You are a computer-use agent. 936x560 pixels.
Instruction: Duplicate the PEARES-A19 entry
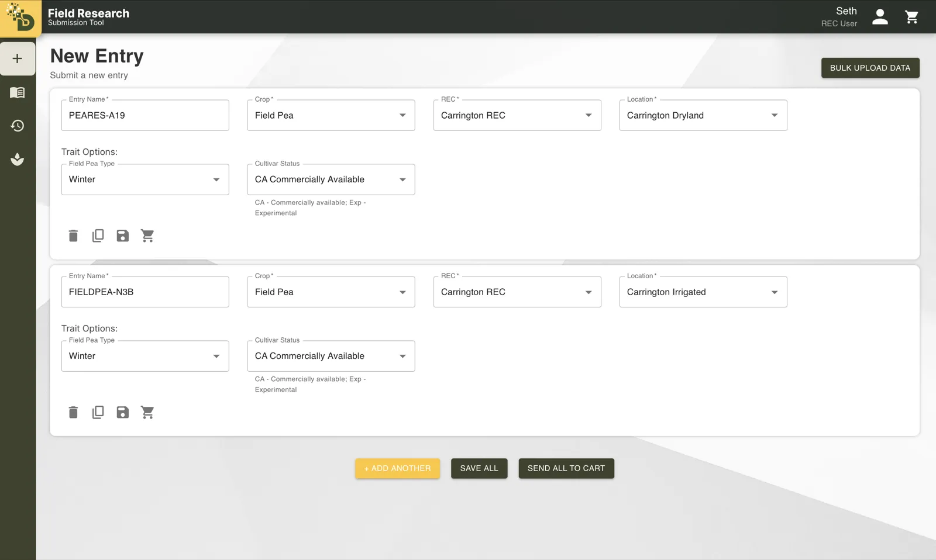(x=98, y=236)
